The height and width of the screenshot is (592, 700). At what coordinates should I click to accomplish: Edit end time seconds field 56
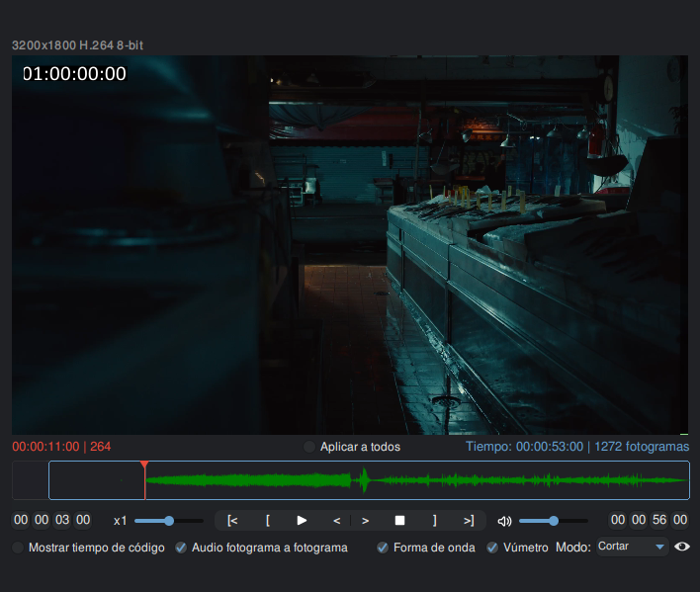(x=659, y=520)
